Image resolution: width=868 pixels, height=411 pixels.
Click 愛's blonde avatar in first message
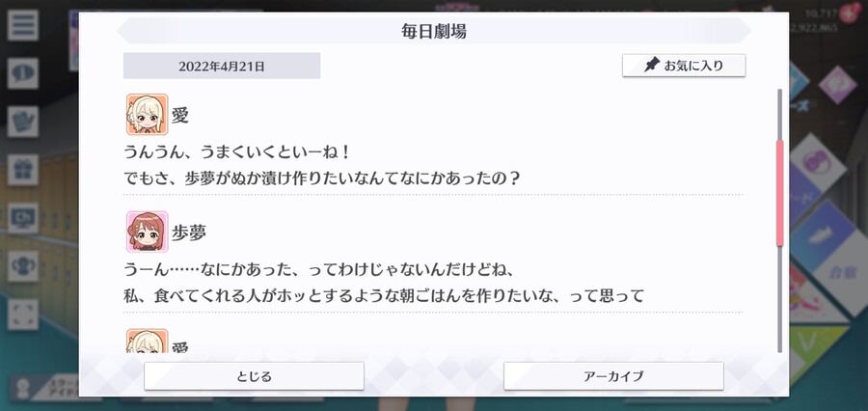(x=147, y=114)
